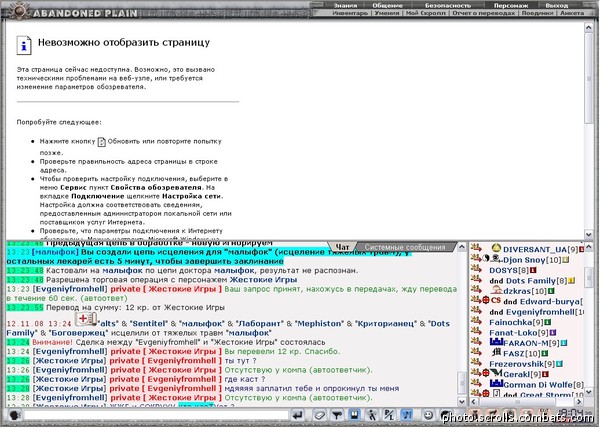Open the smiley emoticons picker
This screenshot has width=600, height=428.
click(x=429, y=415)
